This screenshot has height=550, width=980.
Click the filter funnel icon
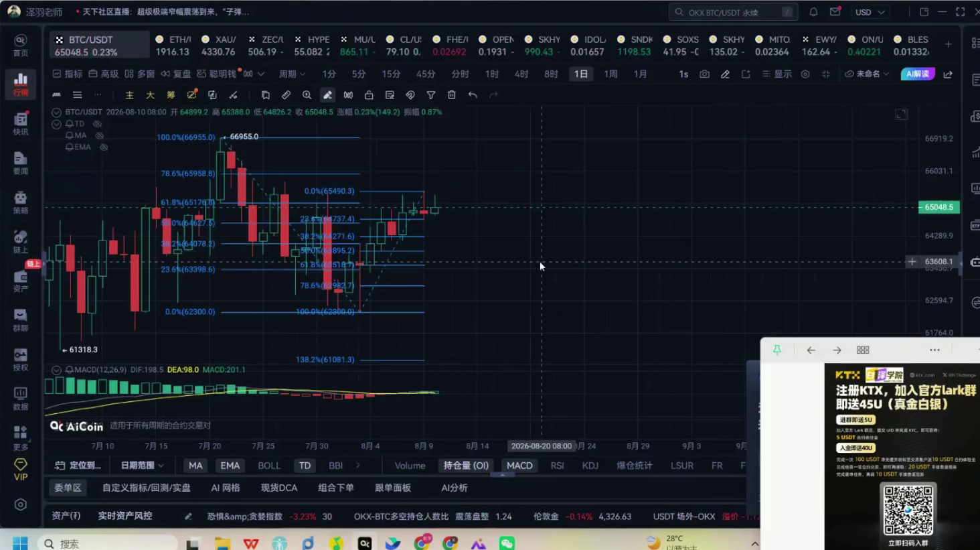(431, 95)
